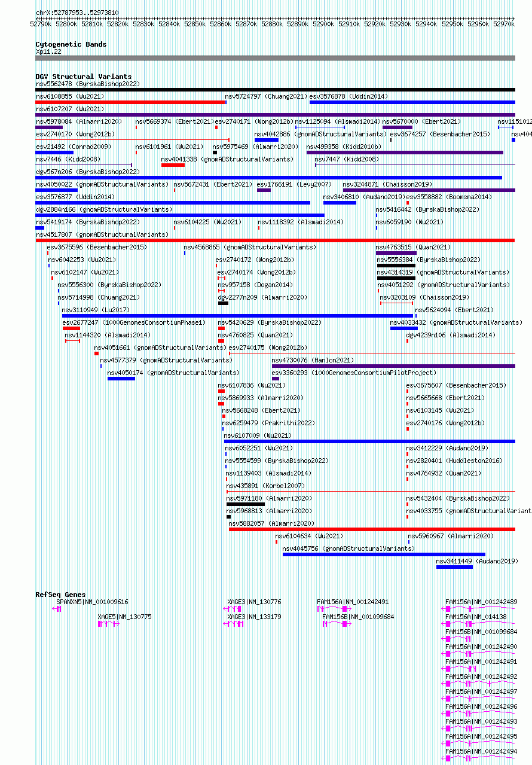Select the nsv5882057 red variant bar
The width and height of the screenshot is (532, 765).
(x=372, y=529)
